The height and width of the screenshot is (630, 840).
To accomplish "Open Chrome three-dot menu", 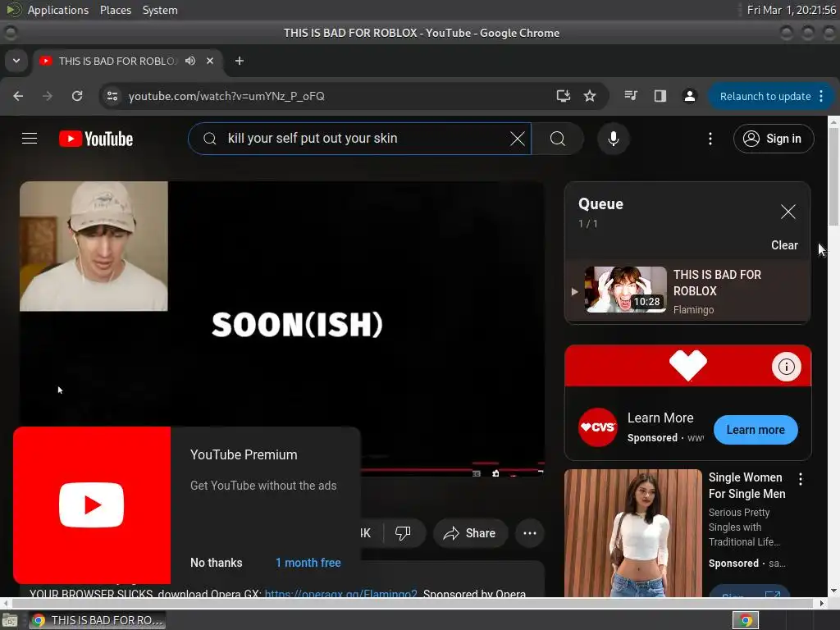I will pos(822,97).
